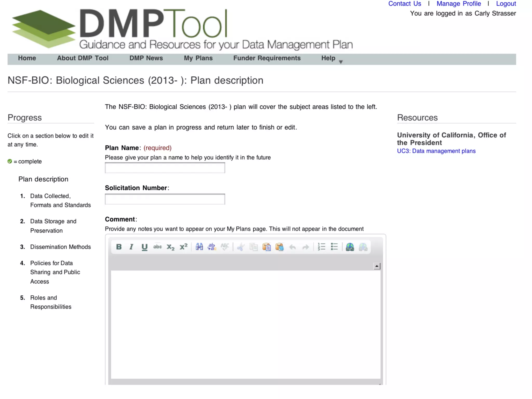Click Paste from Word clipboard icon
This screenshot has height=399, width=532.
pos(280,247)
